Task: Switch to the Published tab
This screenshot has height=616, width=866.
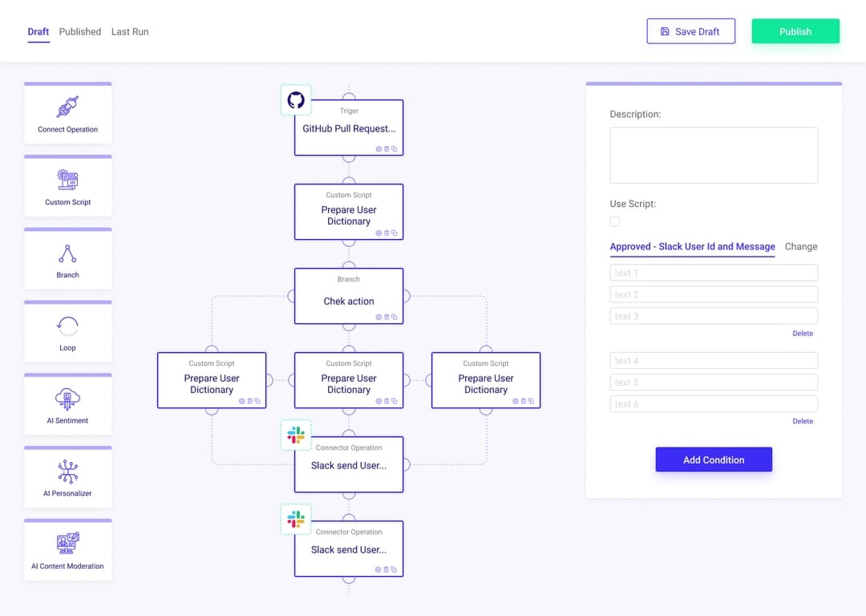Action: [79, 31]
